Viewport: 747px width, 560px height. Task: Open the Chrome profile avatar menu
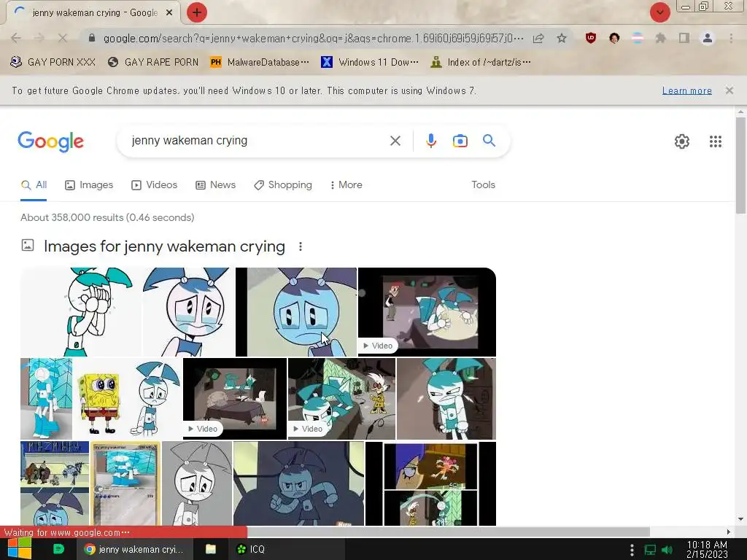coord(708,38)
